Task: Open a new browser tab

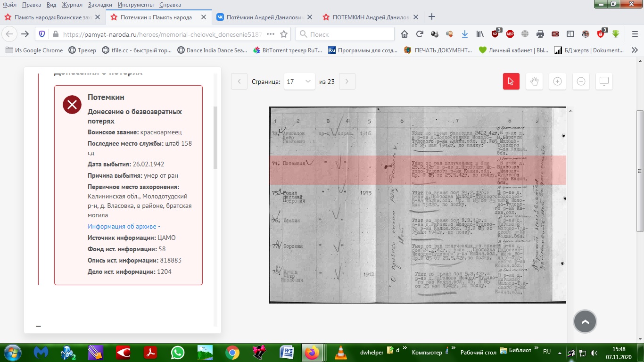Action: (x=432, y=17)
